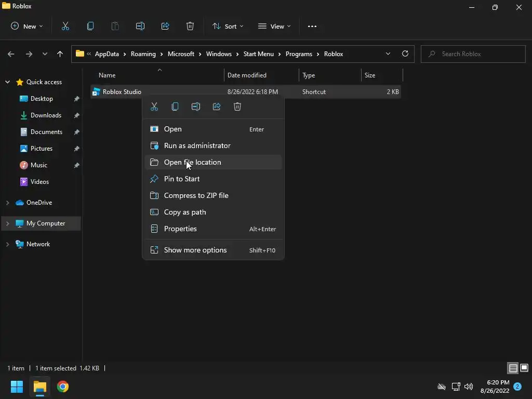This screenshot has height=399, width=532.
Task: Select Run as administrator
Action: 213,145
